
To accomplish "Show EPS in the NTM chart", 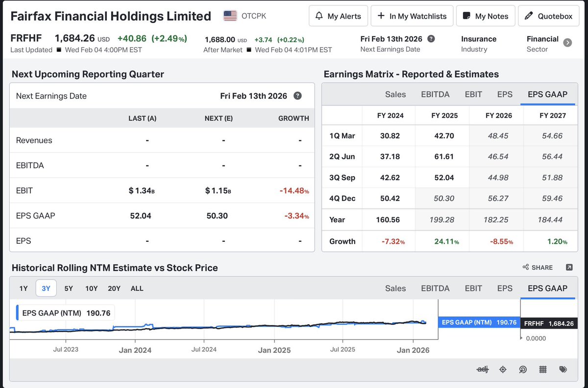I will pos(505,288).
